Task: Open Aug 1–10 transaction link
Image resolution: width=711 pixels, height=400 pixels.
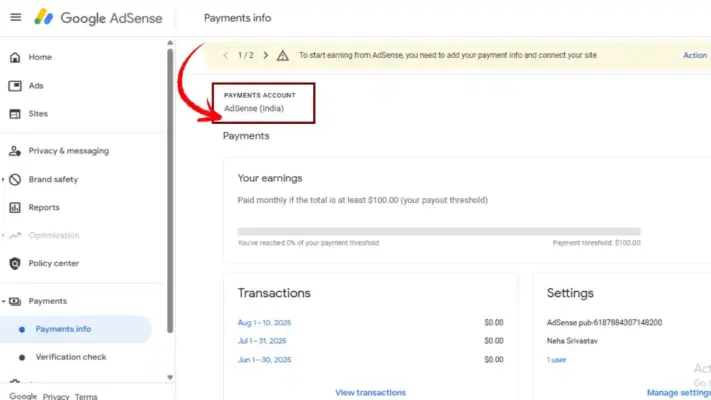Action: (x=264, y=322)
